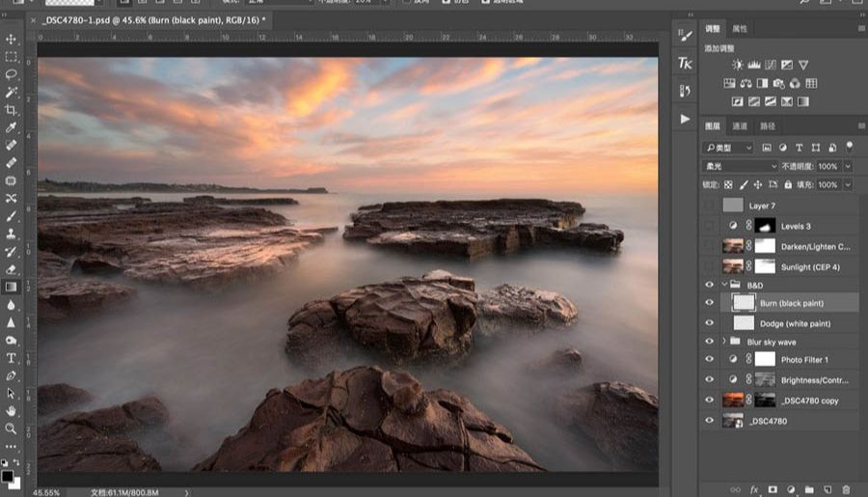
Task: Select the Move tool
Action: tap(11, 40)
